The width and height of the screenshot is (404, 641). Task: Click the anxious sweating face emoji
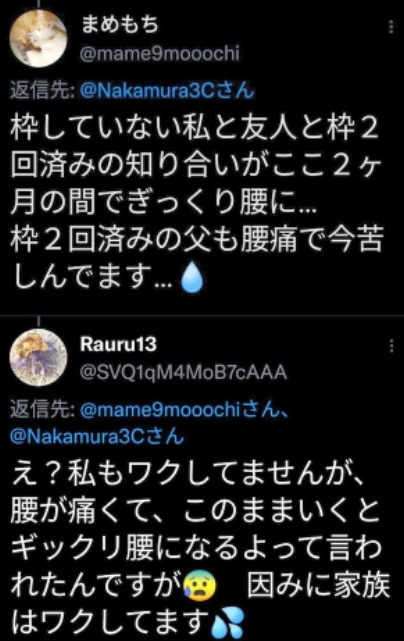[x=200, y=587]
